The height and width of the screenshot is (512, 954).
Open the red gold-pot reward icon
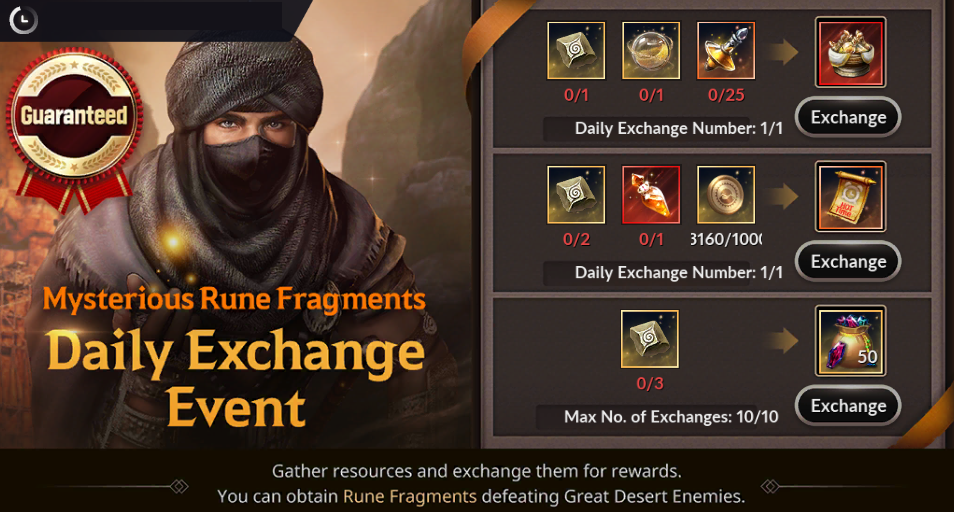tap(850, 52)
